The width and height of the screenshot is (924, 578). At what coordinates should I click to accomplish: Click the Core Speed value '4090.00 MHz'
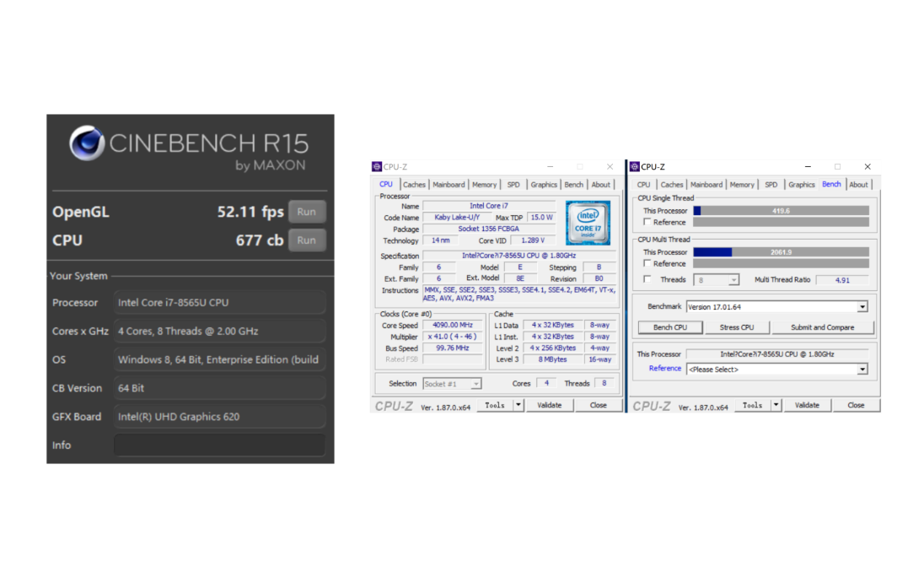point(453,325)
